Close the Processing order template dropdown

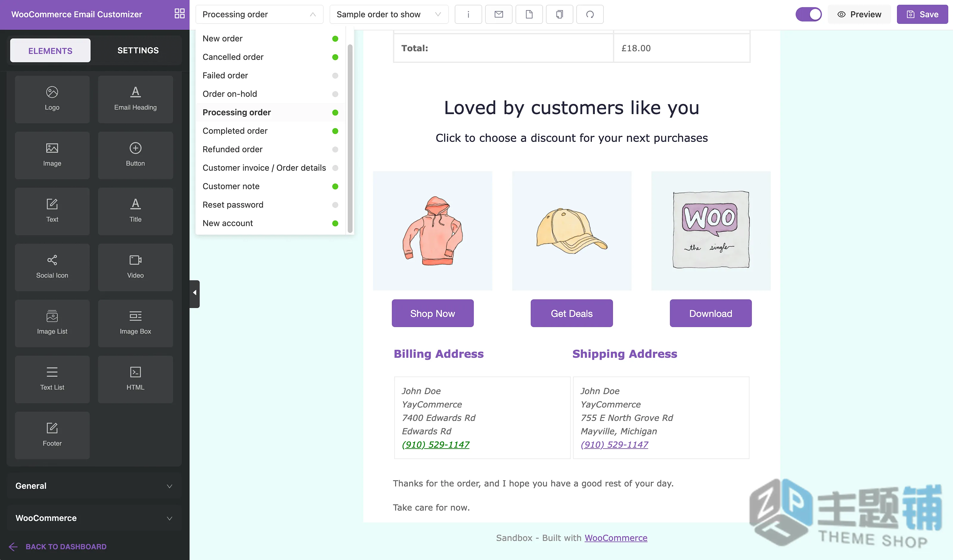click(x=259, y=14)
